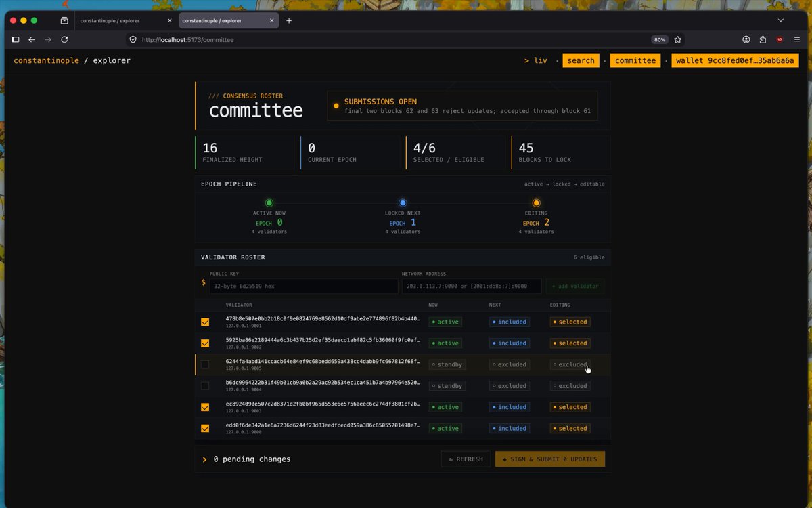Check validator b6dc9964222b31f49 checkbox
812x508 pixels.
tap(205, 386)
